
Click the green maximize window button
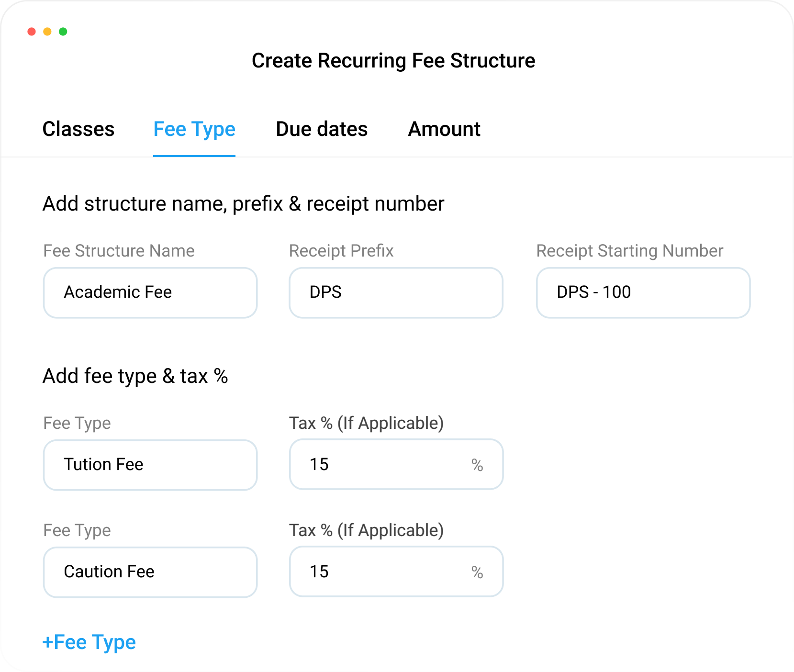click(63, 32)
